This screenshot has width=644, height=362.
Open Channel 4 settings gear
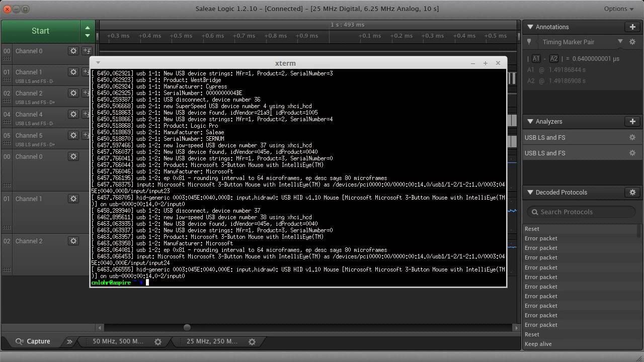tap(73, 114)
